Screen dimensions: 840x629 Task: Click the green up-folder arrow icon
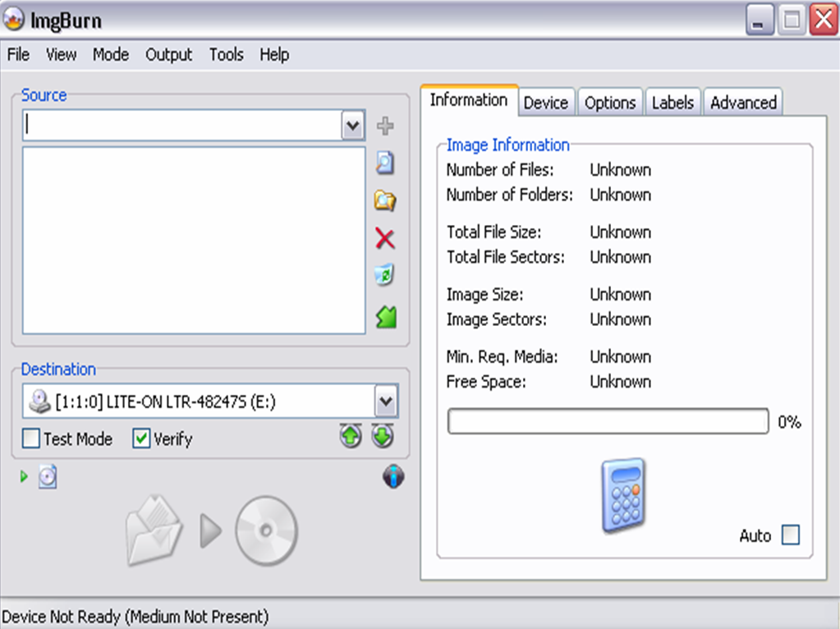click(x=386, y=317)
